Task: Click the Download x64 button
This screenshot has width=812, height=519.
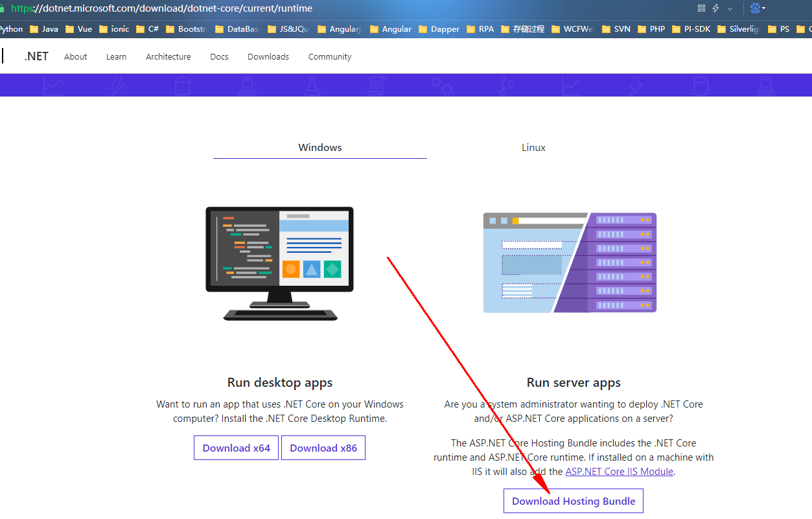Action: [237, 448]
